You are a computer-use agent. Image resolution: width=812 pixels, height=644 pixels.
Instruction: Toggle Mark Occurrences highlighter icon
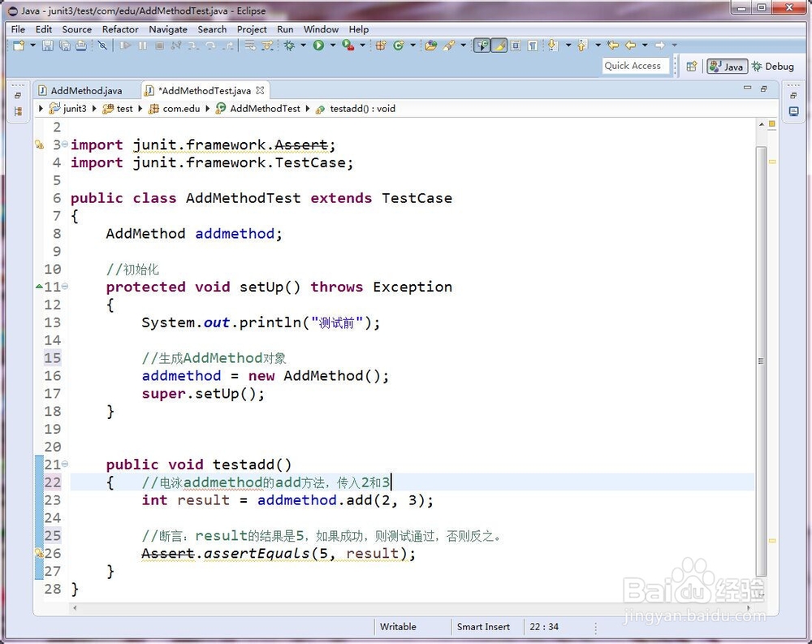499,45
